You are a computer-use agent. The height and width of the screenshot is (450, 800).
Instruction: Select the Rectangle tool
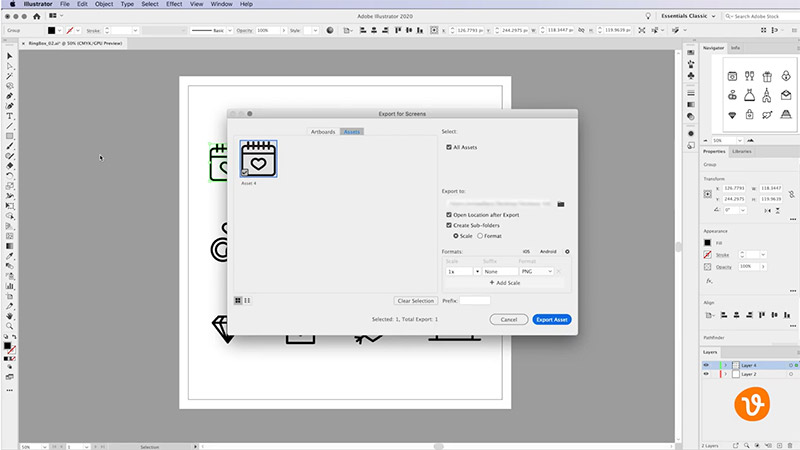pos(9,136)
